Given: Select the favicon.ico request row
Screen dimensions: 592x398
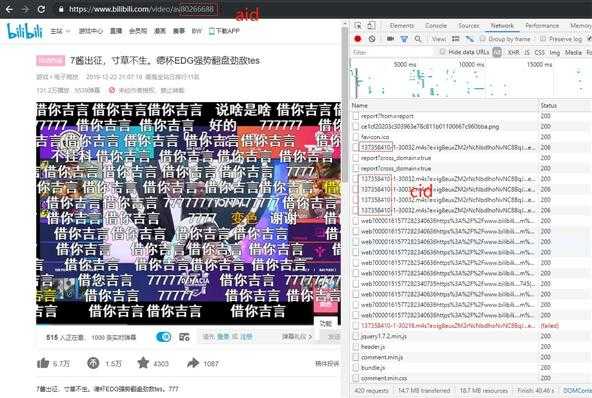Looking at the screenshot, I should 472,137.
